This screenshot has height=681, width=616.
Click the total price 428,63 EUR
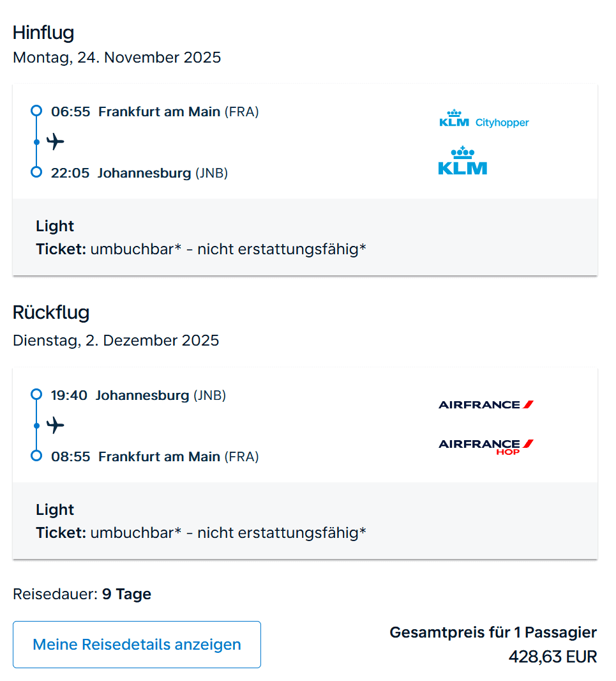[x=552, y=657]
